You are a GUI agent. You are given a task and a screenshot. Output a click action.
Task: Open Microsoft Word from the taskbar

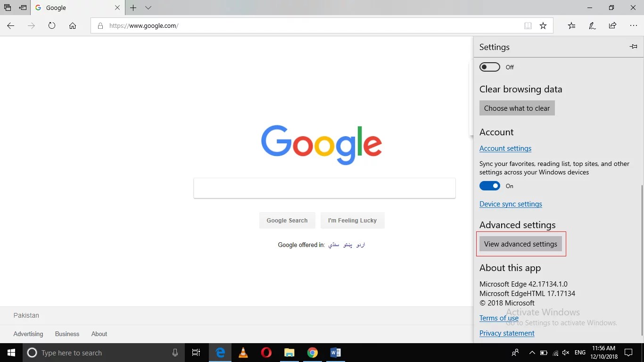click(x=336, y=353)
